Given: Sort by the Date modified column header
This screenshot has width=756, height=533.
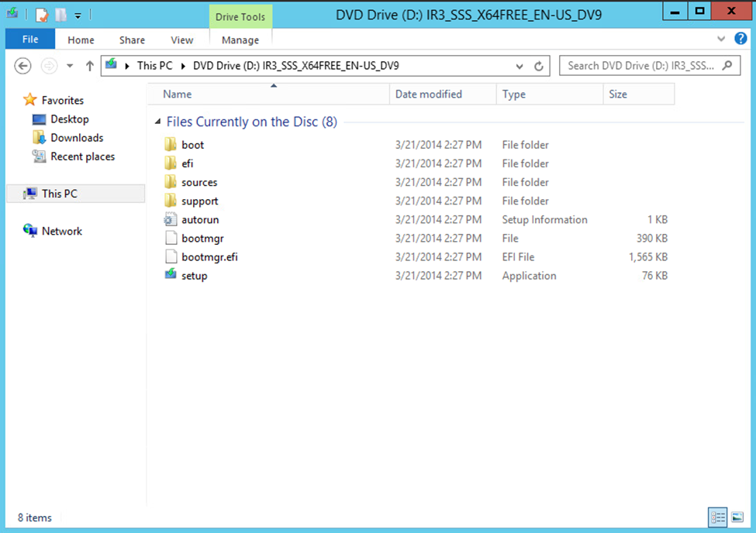Looking at the screenshot, I should coord(443,94).
